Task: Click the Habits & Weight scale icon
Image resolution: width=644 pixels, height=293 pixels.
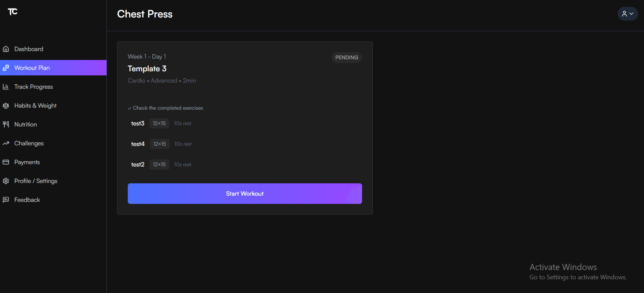Action: tap(6, 106)
